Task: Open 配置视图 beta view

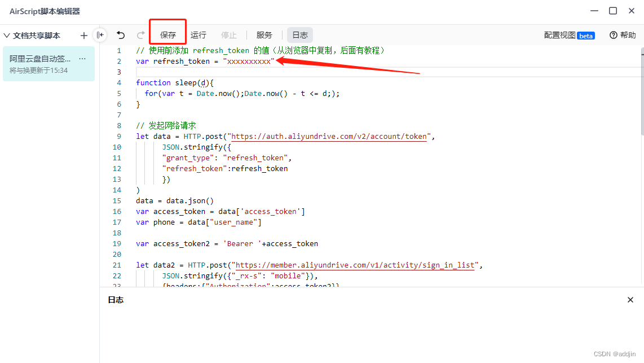Action: click(x=568, y=35)
